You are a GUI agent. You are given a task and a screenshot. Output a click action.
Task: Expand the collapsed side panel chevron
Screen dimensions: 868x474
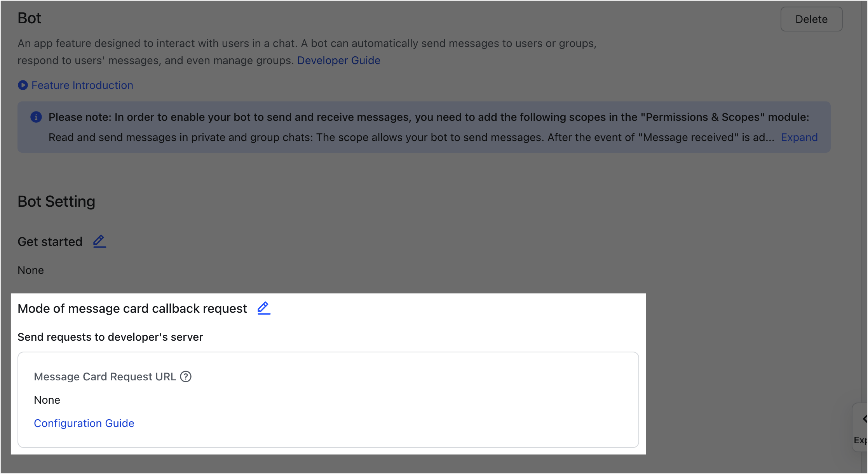pos(865,419)
